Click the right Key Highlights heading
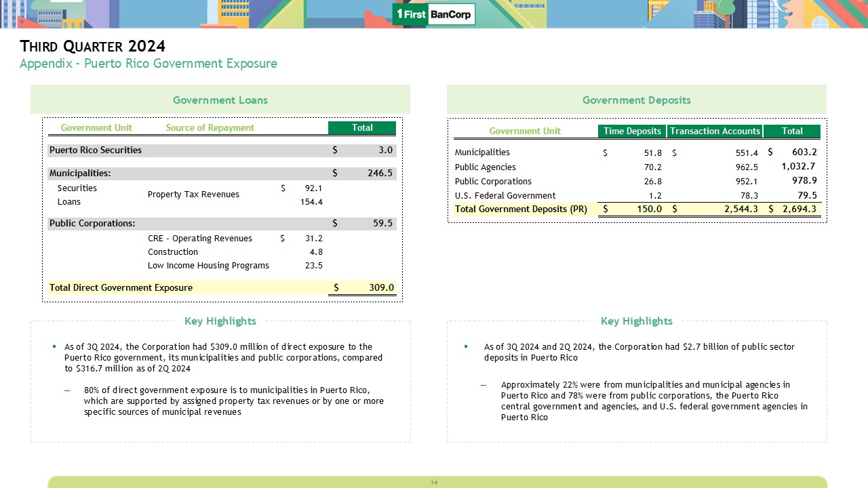 [x=636, y=321]
